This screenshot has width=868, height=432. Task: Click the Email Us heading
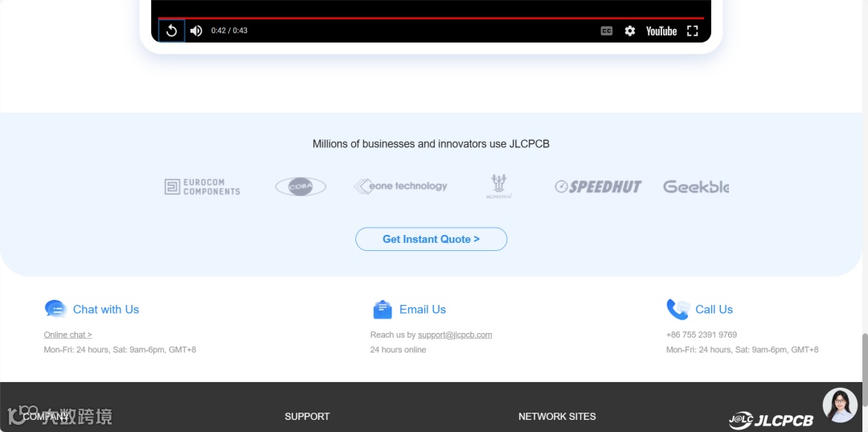click(x=423, y=310)
